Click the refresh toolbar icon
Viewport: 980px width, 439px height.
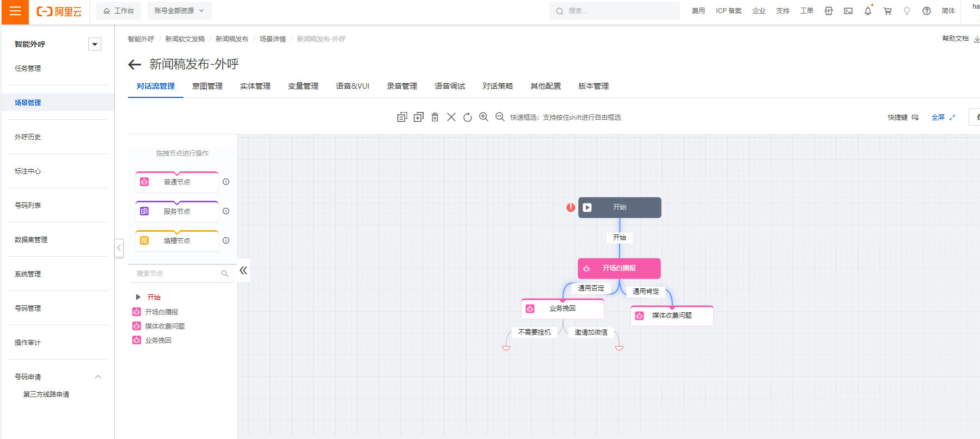click(x=468, y=117)
